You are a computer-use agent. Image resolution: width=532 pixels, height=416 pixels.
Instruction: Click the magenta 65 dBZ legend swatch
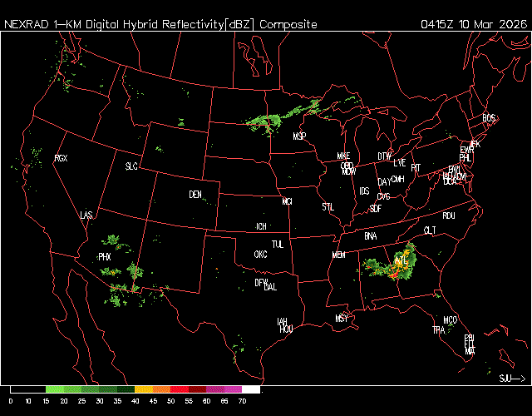pyautogui.click(x=233, y=389)
